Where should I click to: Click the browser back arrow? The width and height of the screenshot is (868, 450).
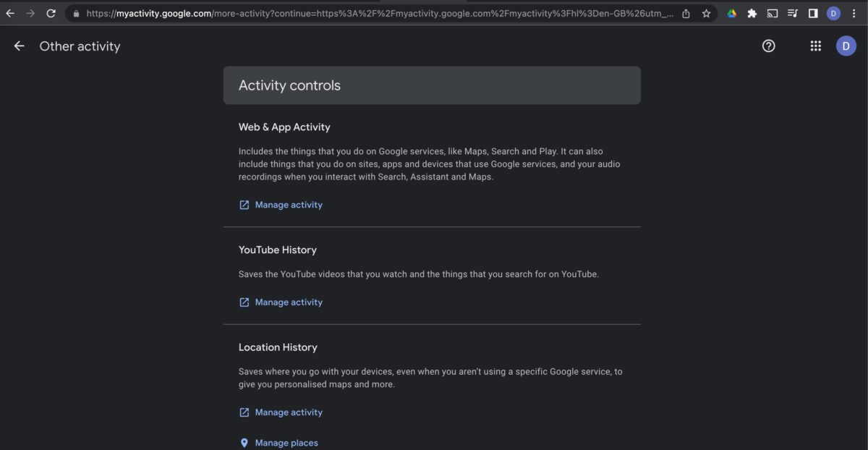pyautogui.click(x=10, y=13)
